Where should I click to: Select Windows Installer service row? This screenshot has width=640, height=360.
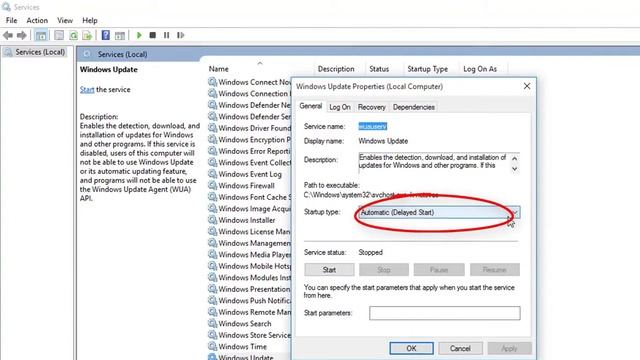coord(247,220)
